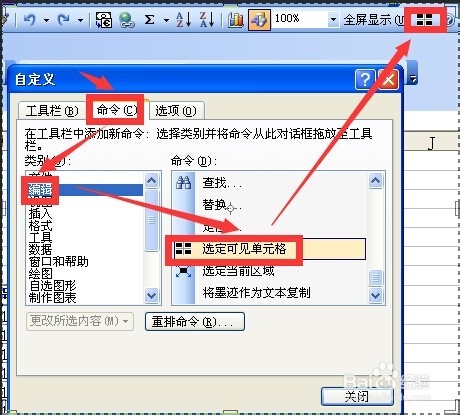The height and width of the screenshot is (415, 460).
Task: Open the Undo history dropdown arrow
Action: tap(46, 21)
